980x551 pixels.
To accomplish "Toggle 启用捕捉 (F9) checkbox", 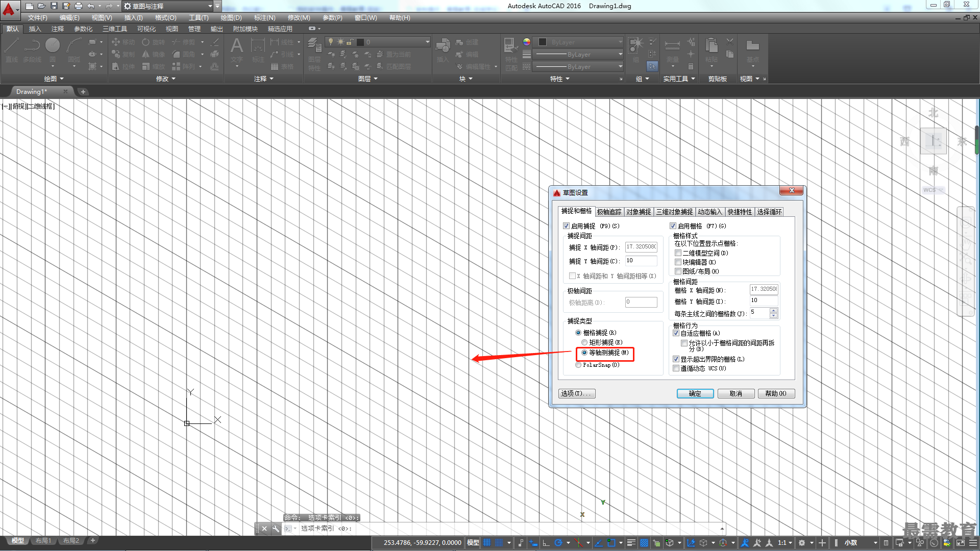I will (566, 226).
